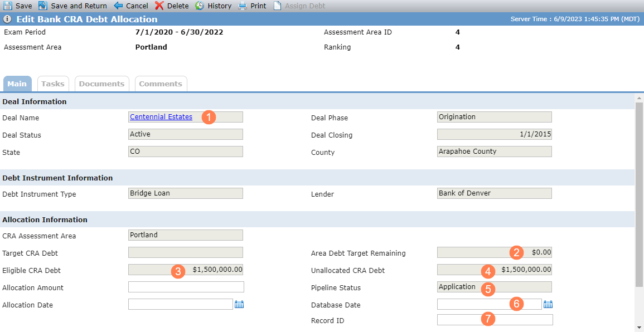Click the Allocation Date input field

[x=181, y=304]
